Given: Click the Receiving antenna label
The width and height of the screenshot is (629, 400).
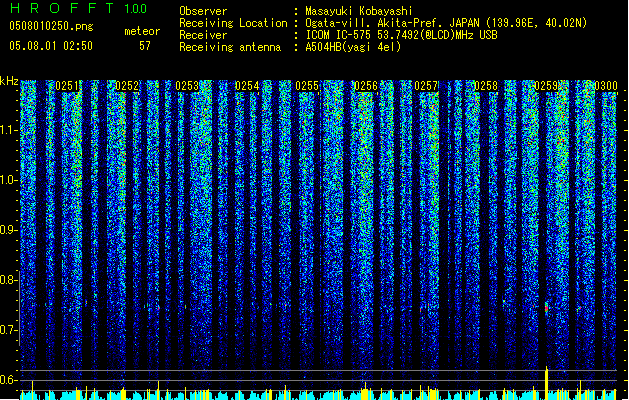Looking at the screenshot, I should (x=230, y=47).
